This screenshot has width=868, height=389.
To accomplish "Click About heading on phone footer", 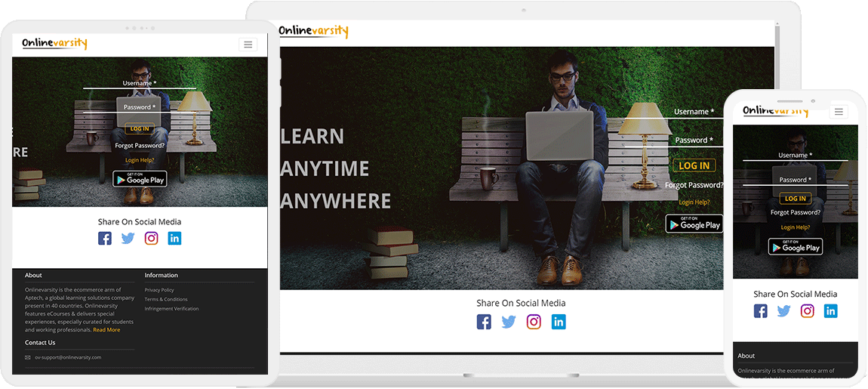I will (746, 356).
